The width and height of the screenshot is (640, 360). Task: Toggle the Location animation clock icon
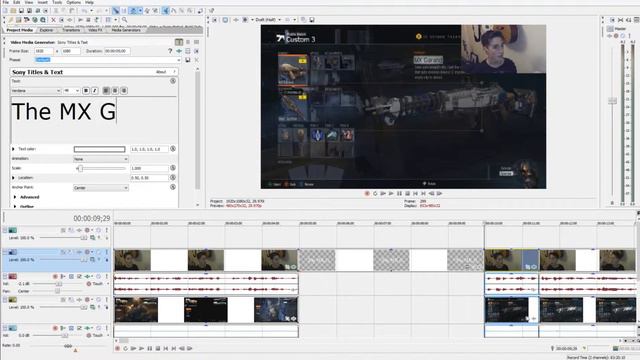(x=173, y=178)
